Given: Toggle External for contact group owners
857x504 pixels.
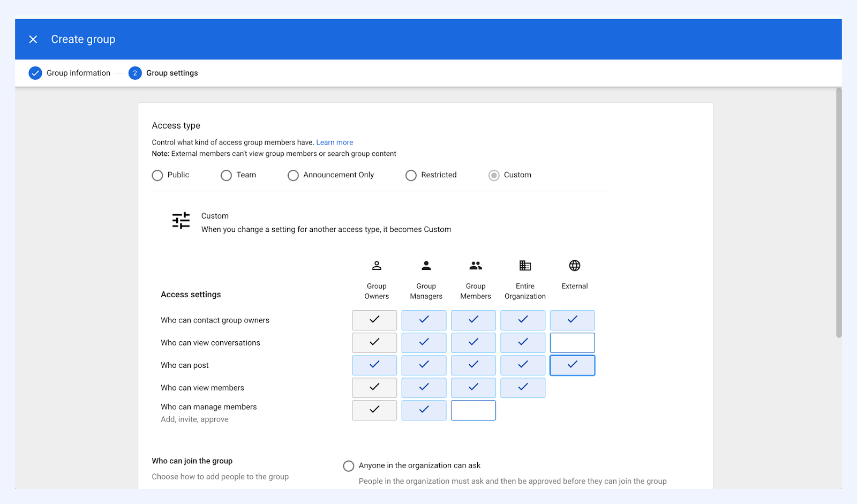Looking at the screenshot, I should [573, 320].
